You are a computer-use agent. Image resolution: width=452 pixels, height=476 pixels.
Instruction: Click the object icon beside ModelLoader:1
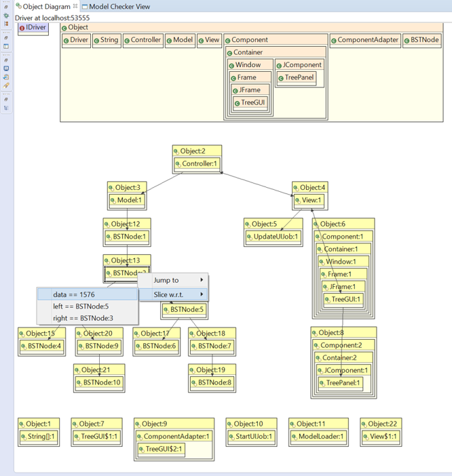click(295, 437)
